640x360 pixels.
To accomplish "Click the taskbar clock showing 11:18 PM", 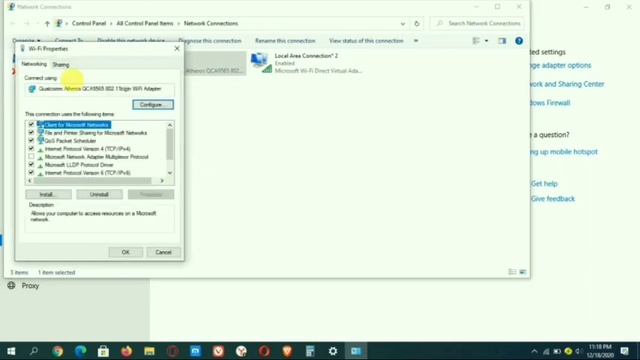I will point(600,351).
